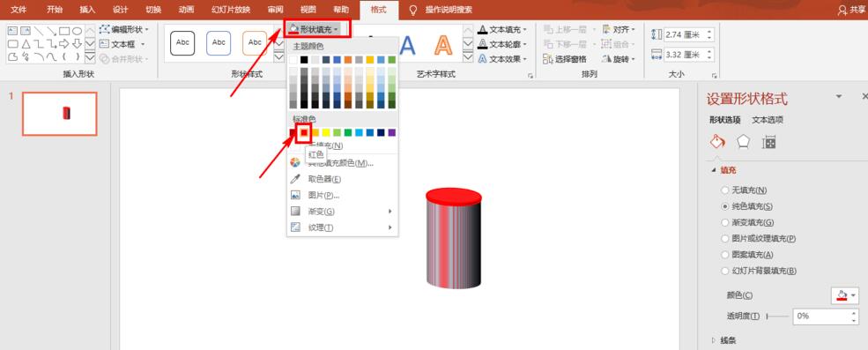The width and height of the screenshot is (868, 350).
Task: Open the 文本框 dropdown arrow
Action: pyautogui.click(x=143, y=44)
